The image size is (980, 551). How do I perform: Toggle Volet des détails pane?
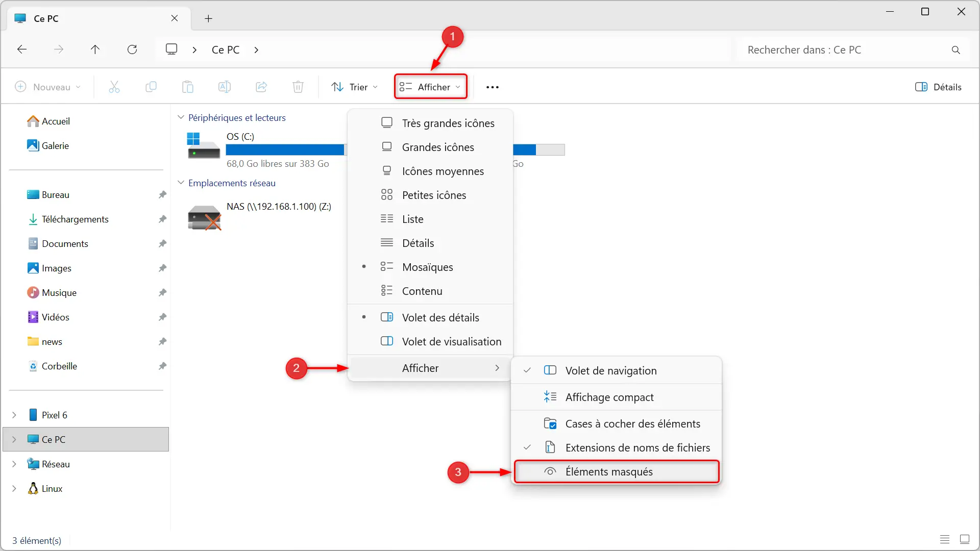click(430, 317)
